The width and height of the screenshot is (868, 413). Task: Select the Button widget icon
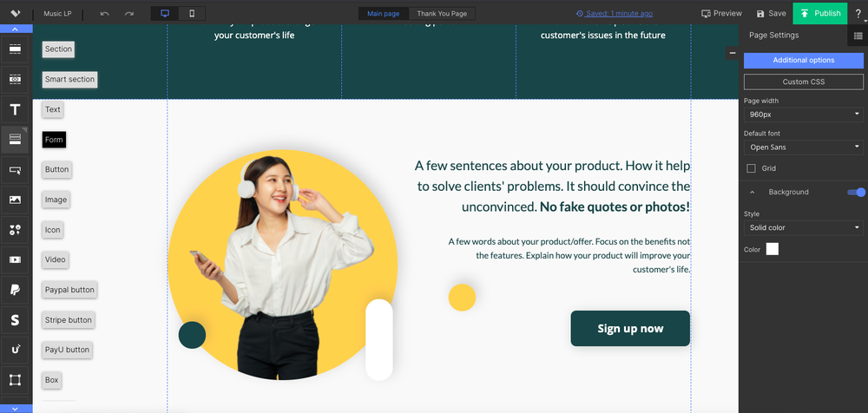(15, 169)
